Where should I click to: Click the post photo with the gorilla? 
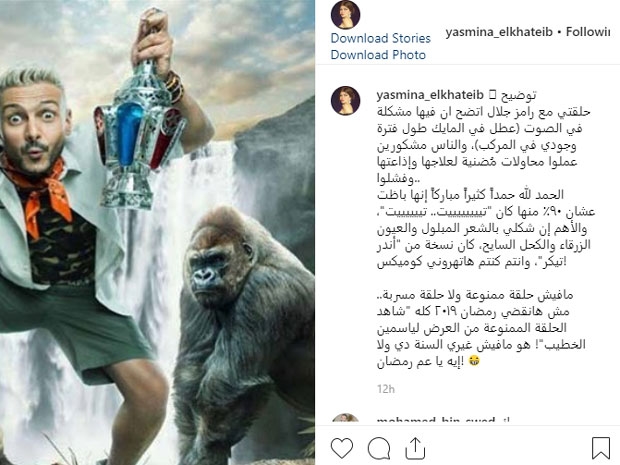click(x=157, y=232)
